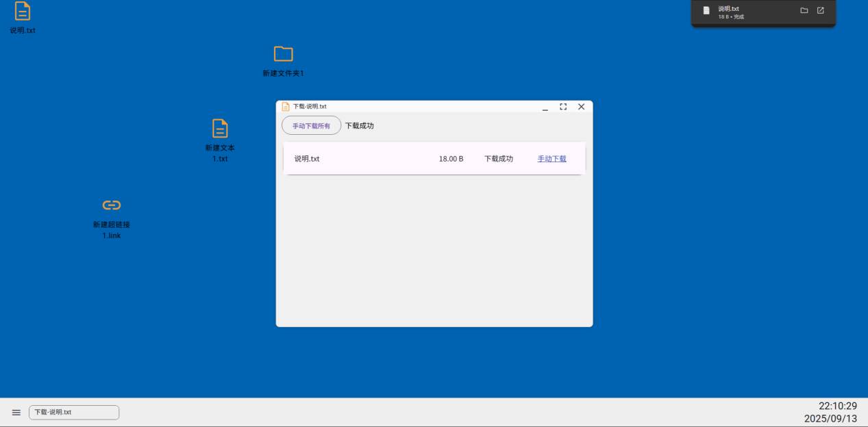Minimize the download window
Screen dimensions: 868x427
(x=545, y=107)
